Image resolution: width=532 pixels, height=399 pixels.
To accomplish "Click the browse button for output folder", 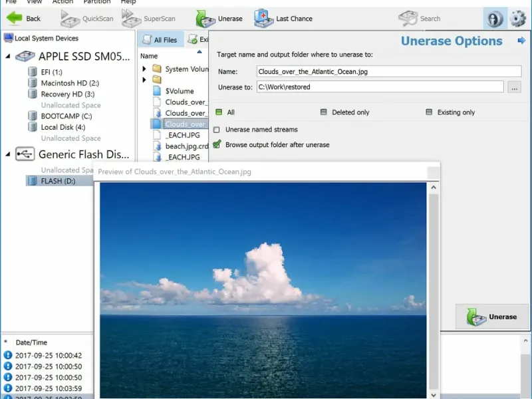I will click(513, 86).
